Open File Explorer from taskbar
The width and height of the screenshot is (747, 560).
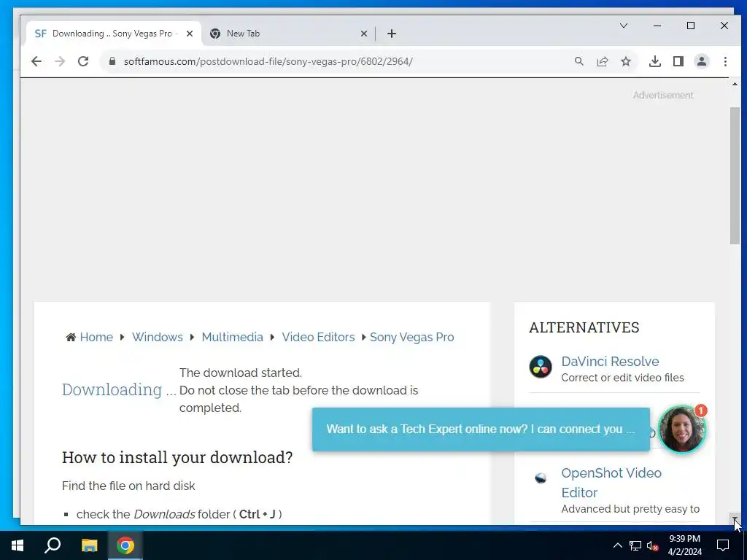(x=89, y=545)
